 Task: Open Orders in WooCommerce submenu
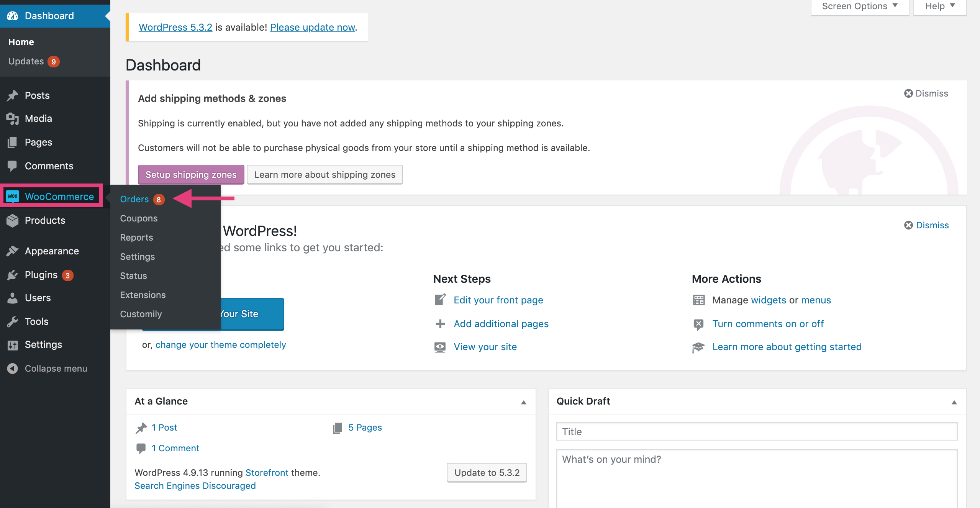[x=134, y=199]
